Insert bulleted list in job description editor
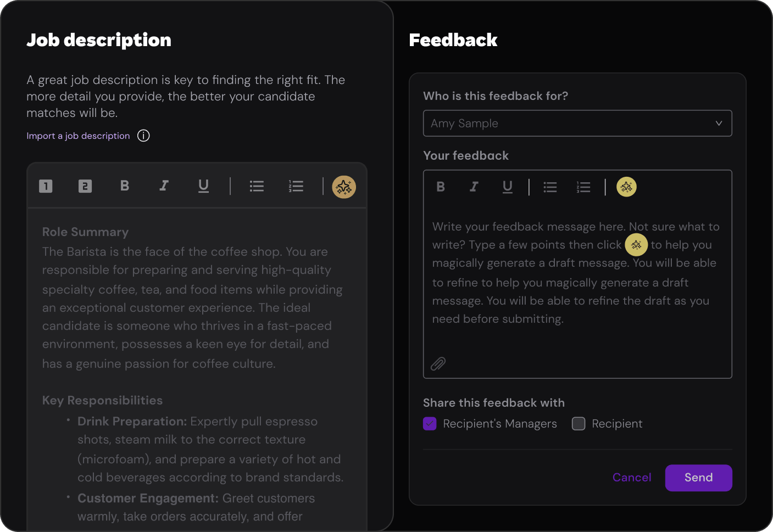773x532 pixels. pyautogui.click(x=257, y=187)
